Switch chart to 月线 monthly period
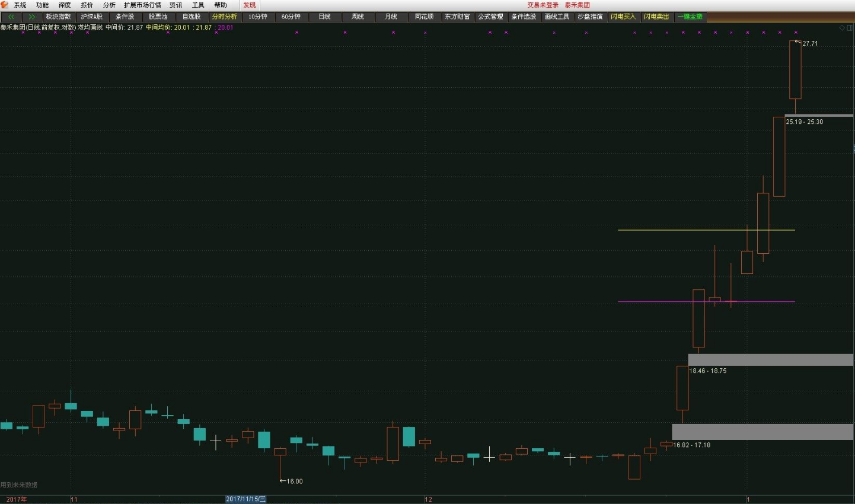855x504 pixels. coord(391,17)
